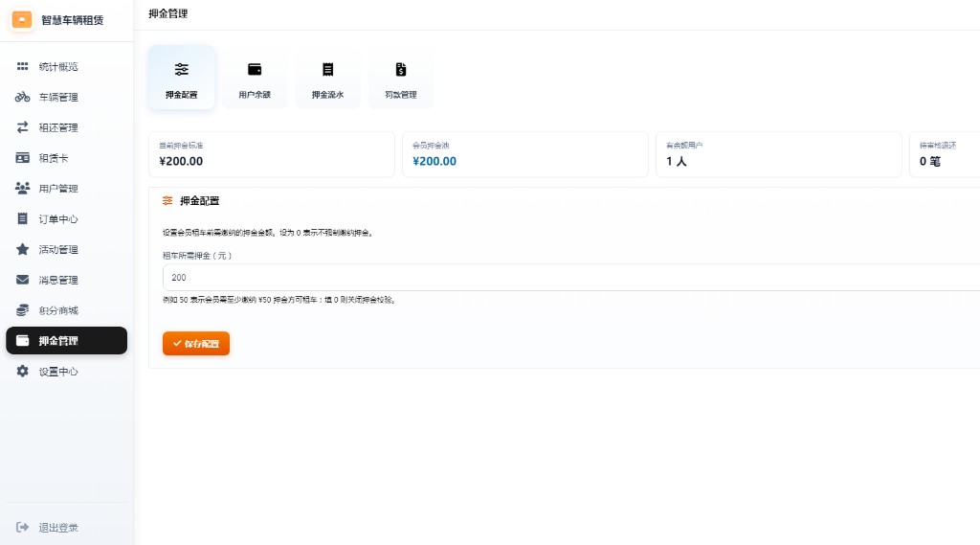980x545 pixels.
Task: Open 活动管理 in sidebar
Action: [x=66, y=249]
